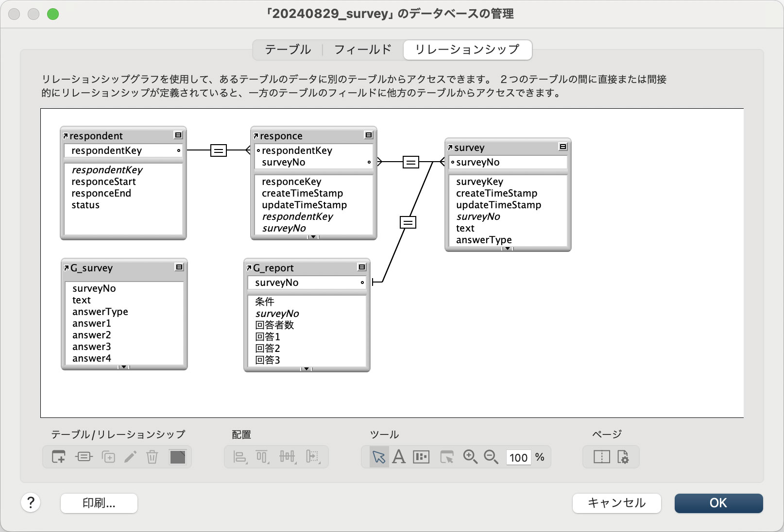Click the キャンセル button
Viewport: 784px width, 532px height.
(x=617, y=503)
